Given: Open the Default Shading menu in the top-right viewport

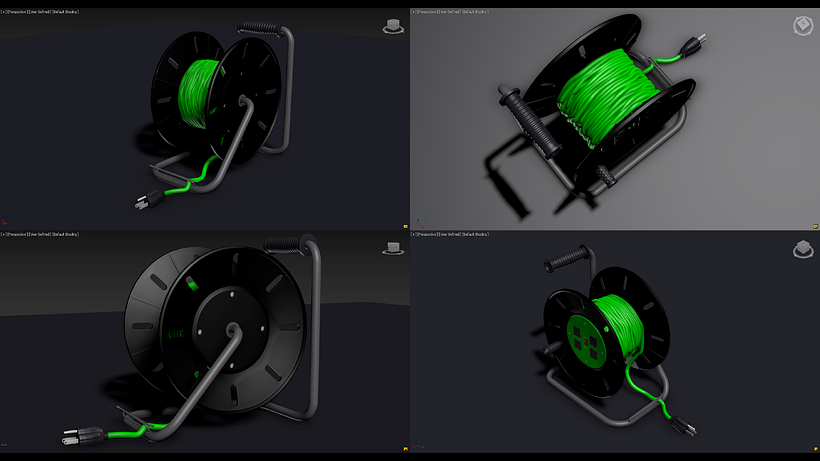Looking at the screenshot, I should click(475, 11).
